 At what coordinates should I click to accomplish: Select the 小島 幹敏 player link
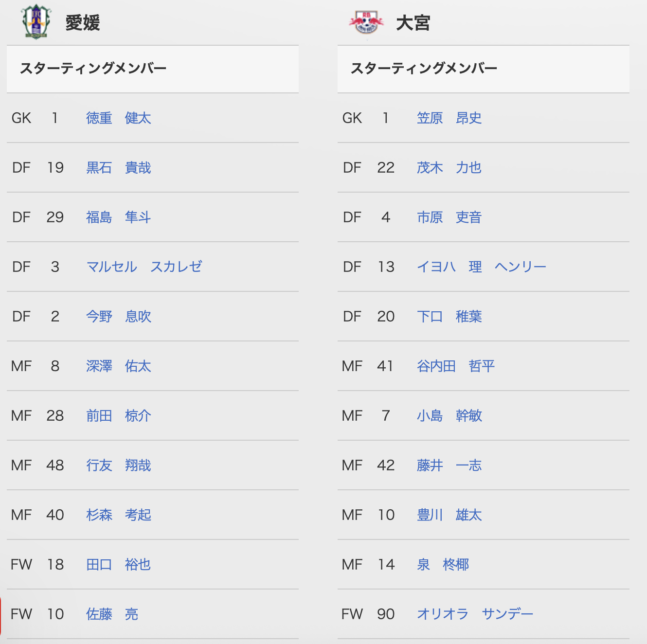point(449,415)
